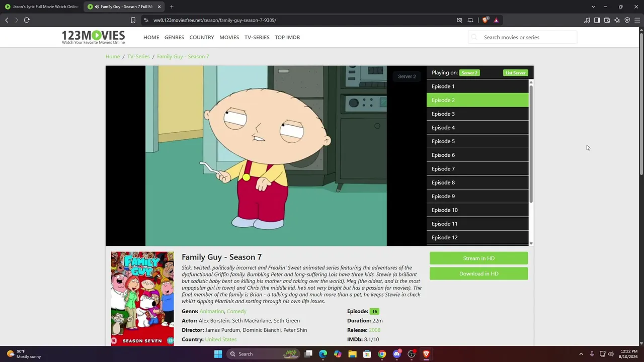
Task: Click the Server 2 label over the video
Action: 407,76
